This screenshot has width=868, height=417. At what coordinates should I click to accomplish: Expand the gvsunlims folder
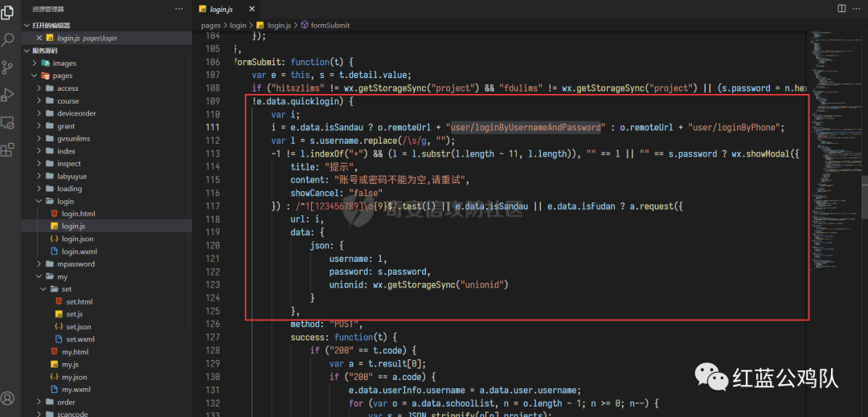pyautogui.click(x=72, y=138)
